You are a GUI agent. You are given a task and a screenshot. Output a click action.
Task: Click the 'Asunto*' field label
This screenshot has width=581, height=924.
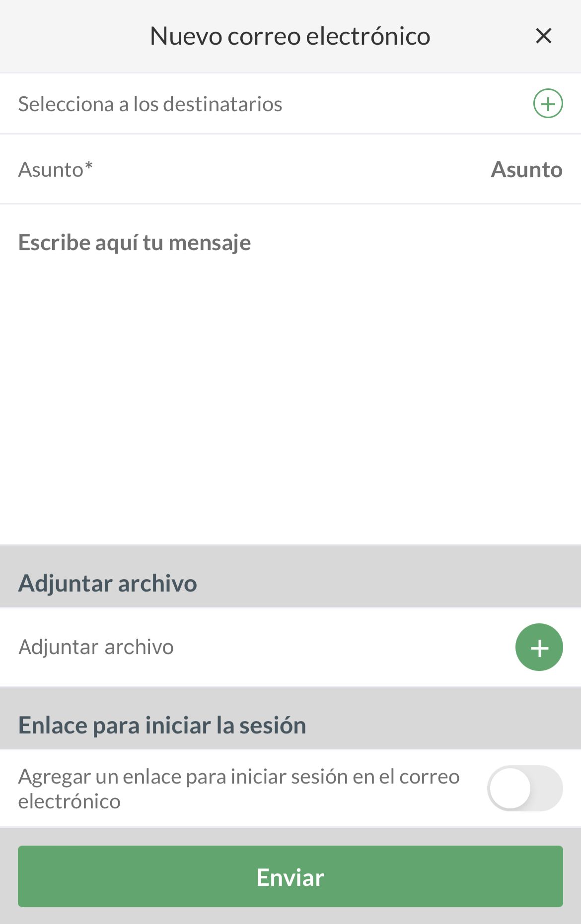(x=51, y=170)
